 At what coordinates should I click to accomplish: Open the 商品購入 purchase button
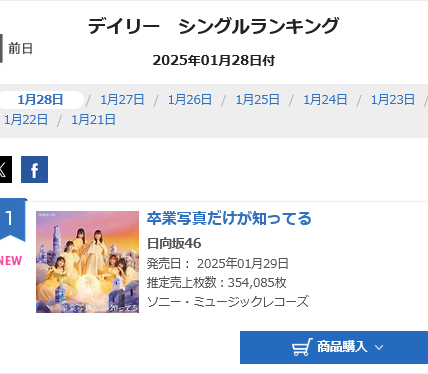click(334, 347)
